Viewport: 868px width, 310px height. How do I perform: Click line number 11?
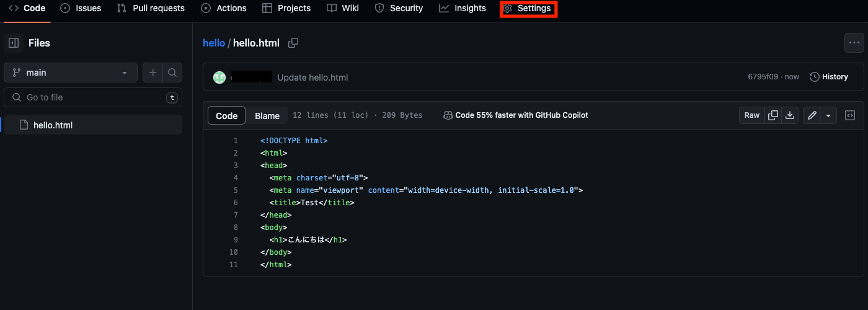pyautogui.click(x=234, y=265)
